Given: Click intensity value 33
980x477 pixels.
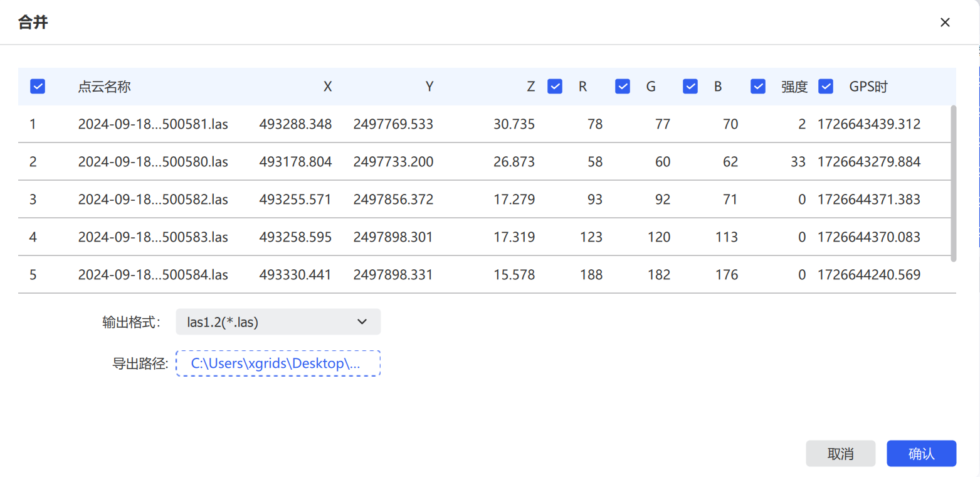Looking at the screenshot, I should pos(798,162).
